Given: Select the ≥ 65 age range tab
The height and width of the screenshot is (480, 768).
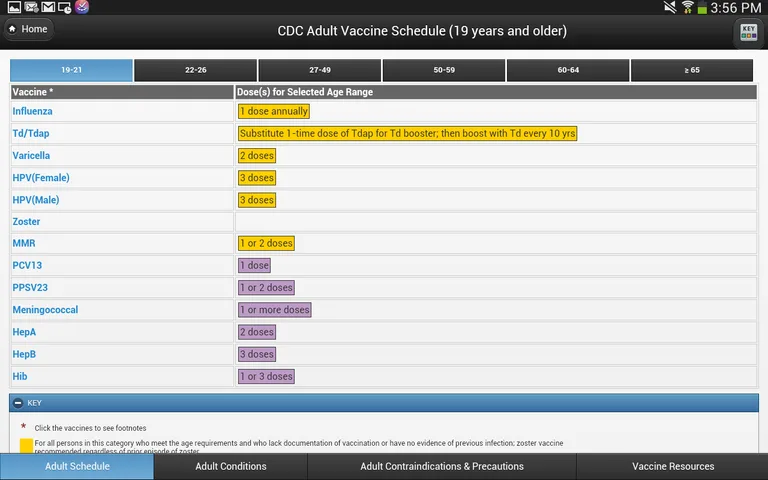Looking at the screenshot, I should [x=692, y=70].
